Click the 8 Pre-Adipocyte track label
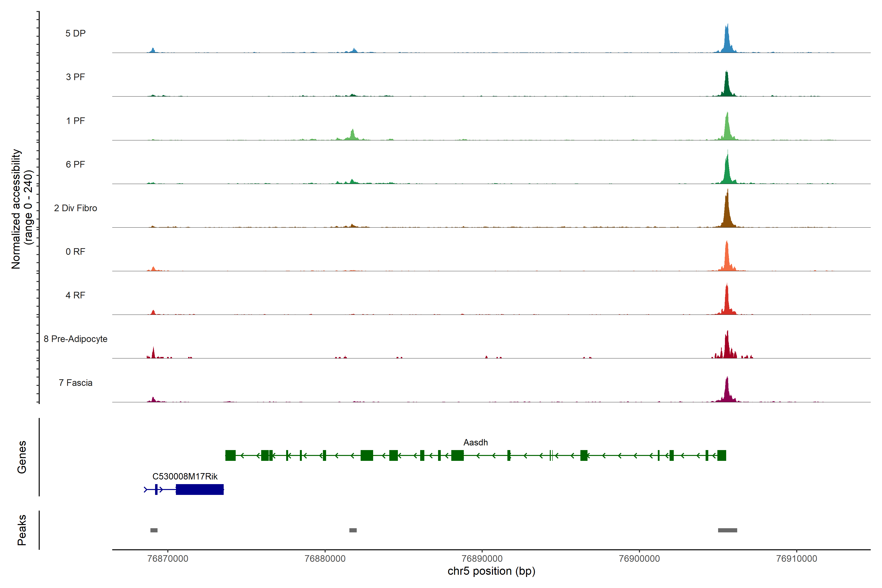Image resolution: width=882 pixels, height=588 pixels. (x=75, y=339)
